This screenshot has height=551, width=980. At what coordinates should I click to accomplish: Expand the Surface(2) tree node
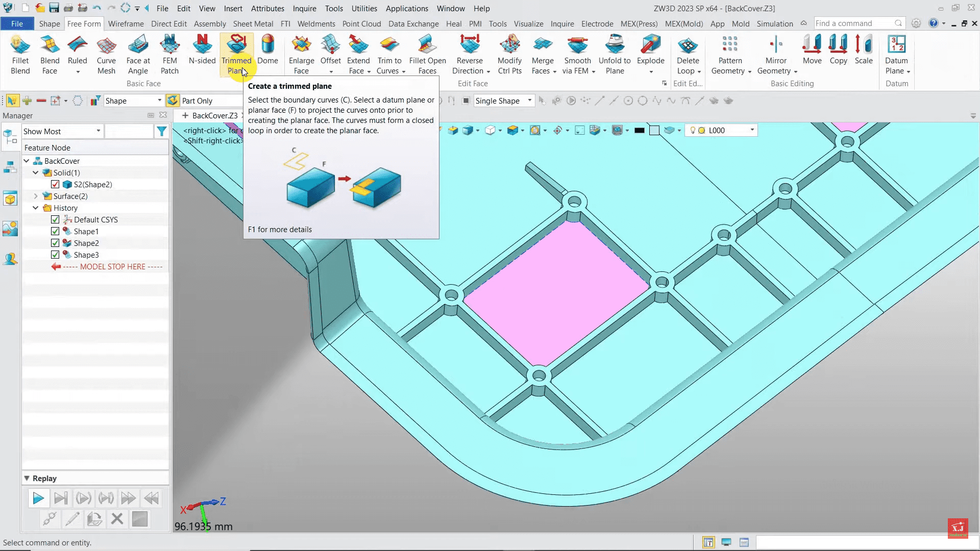36,196
